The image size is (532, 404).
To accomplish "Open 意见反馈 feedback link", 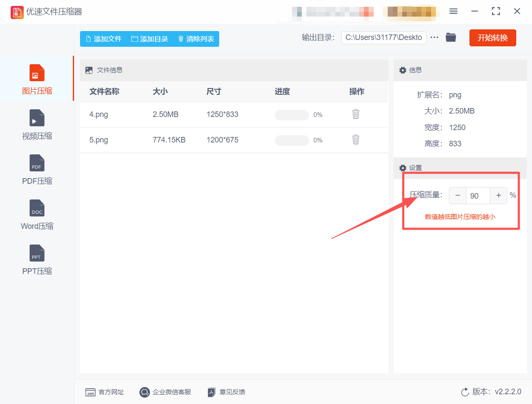I will [226, 392].
